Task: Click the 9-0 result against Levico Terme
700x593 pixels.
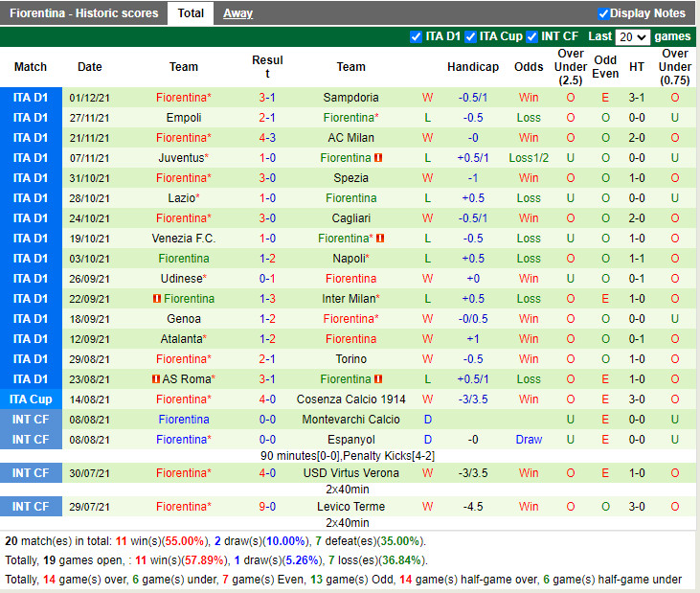Action: [267, 507]
